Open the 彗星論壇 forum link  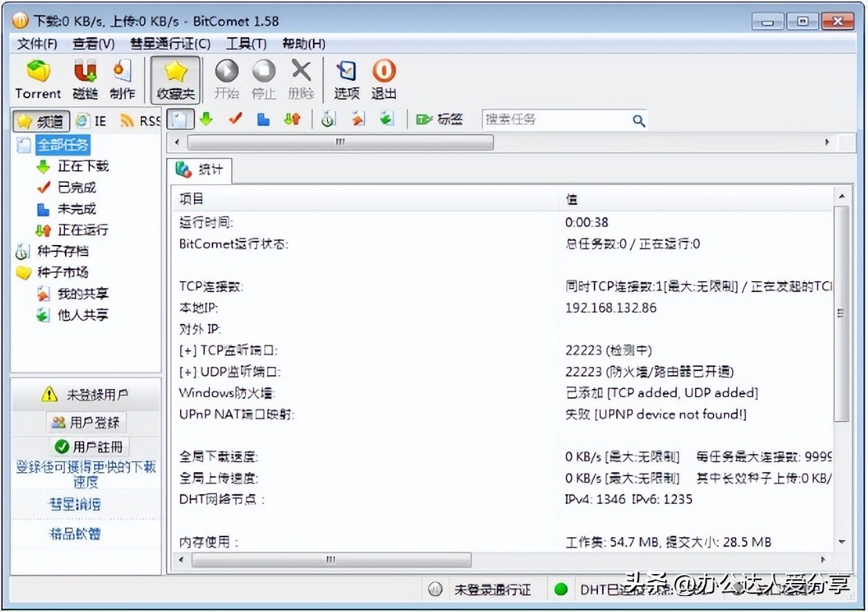pos(75,504)
